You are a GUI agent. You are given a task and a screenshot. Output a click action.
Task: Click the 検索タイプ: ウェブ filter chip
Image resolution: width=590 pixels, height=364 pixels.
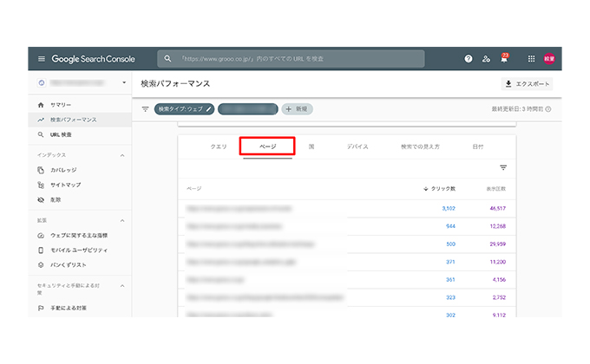[184, 109]
